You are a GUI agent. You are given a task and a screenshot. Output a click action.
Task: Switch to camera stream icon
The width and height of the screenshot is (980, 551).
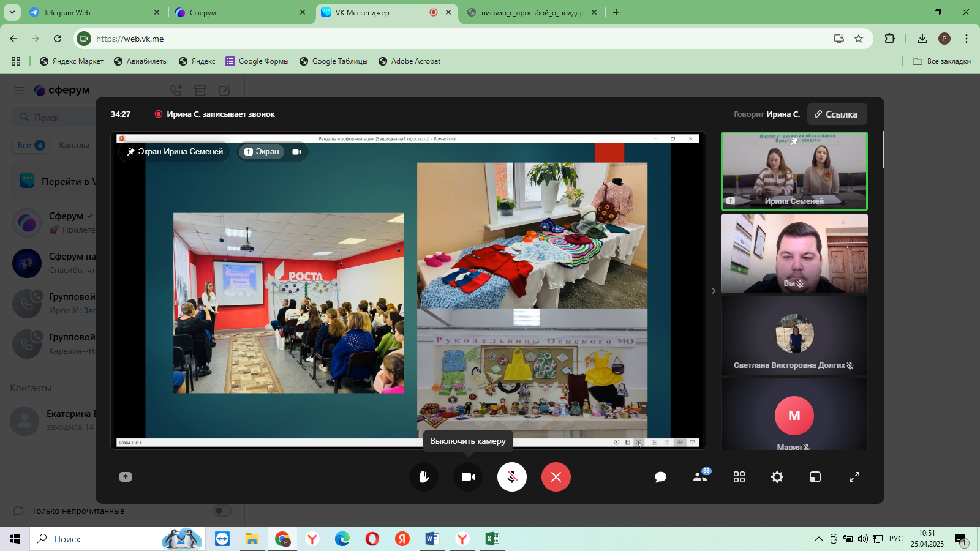(297, 152)
